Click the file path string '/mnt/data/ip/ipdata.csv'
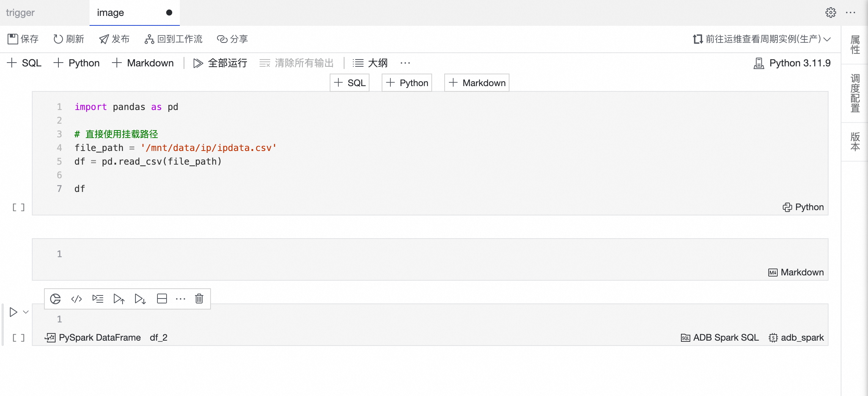The width and height of the screenshot is (868, 396). coord(209,148)
